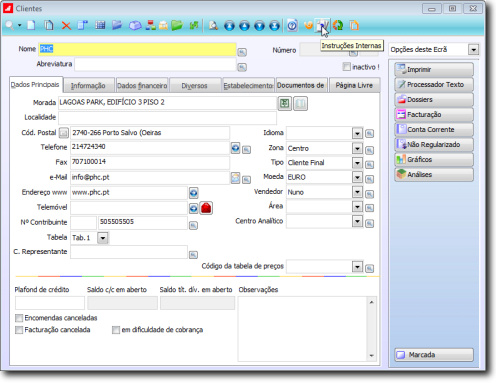Click the envelope mail toolbar icon
The width and height of the screenshot is (496, 383).
[x=163, y=25]
